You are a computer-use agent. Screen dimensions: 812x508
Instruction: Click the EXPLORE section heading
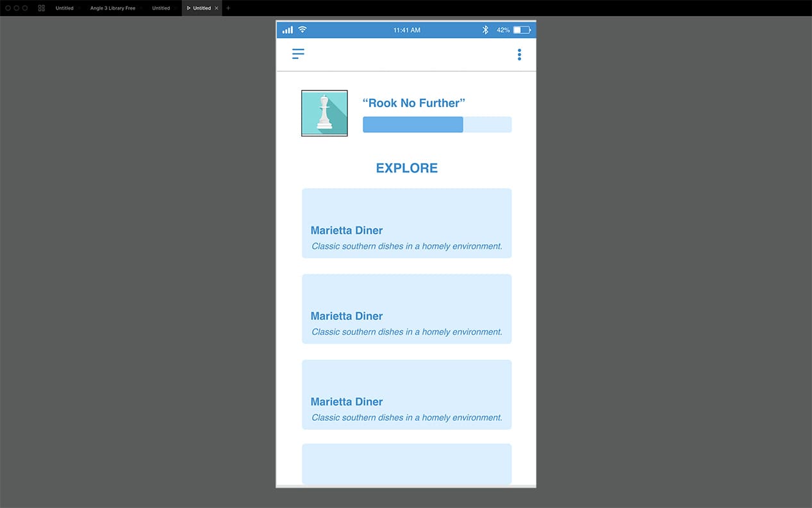pyautogui.click(x=406, y=168)
